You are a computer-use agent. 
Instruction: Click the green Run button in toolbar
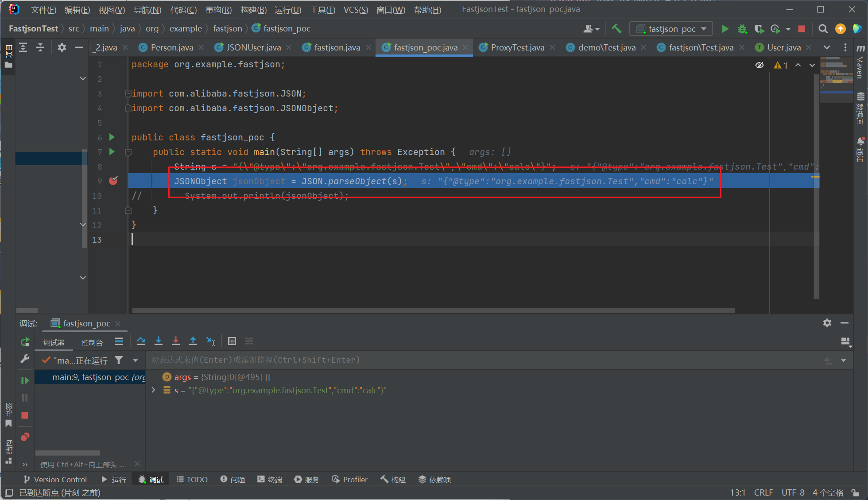tap(725, 29)
